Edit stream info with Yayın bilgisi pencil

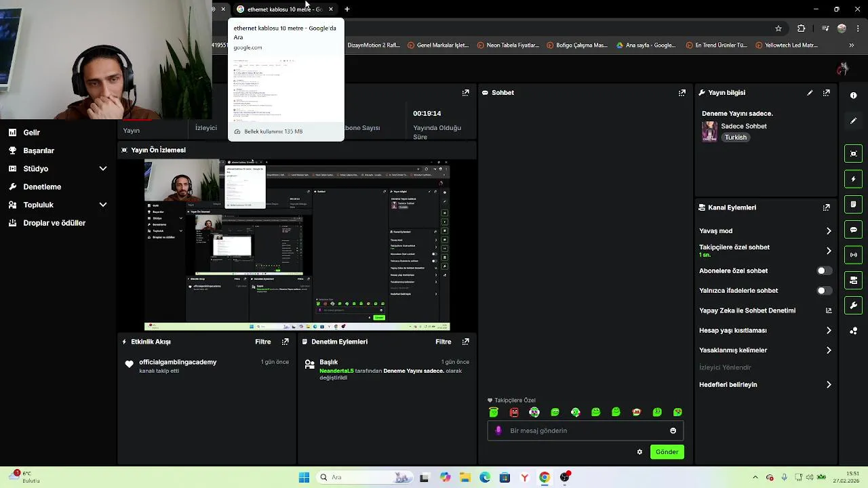(810, 93)
